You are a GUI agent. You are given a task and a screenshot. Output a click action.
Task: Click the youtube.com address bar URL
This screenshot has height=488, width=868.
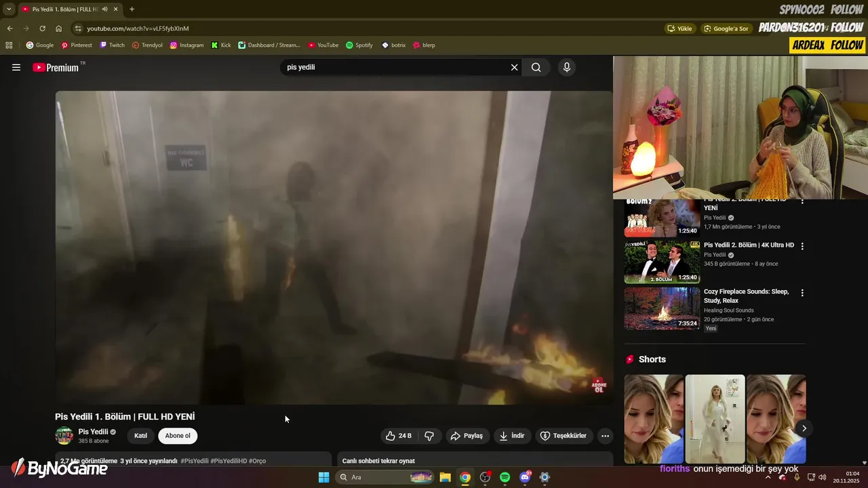coord(138,28)
